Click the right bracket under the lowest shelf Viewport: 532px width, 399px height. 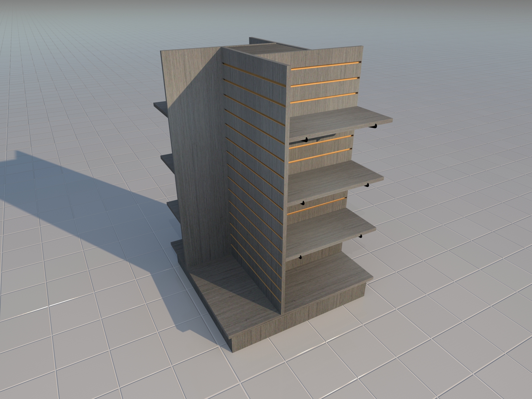(x=360, y=236)
